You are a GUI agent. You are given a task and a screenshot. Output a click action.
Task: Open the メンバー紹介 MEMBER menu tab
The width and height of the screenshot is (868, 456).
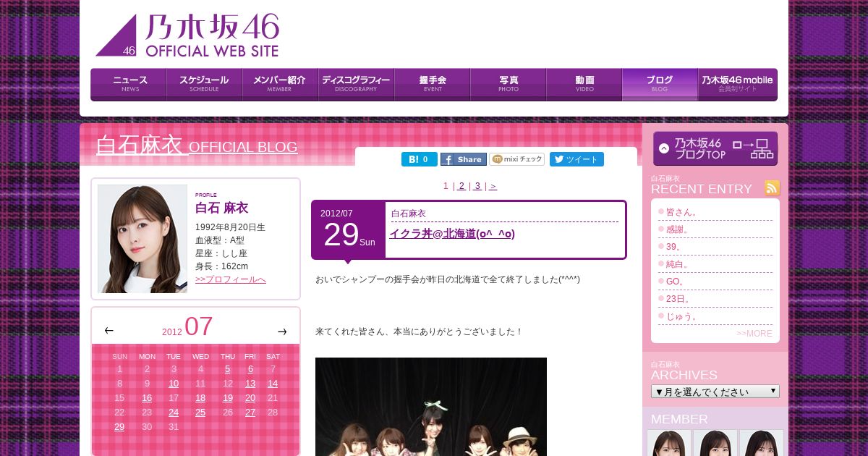click(281, 85)
